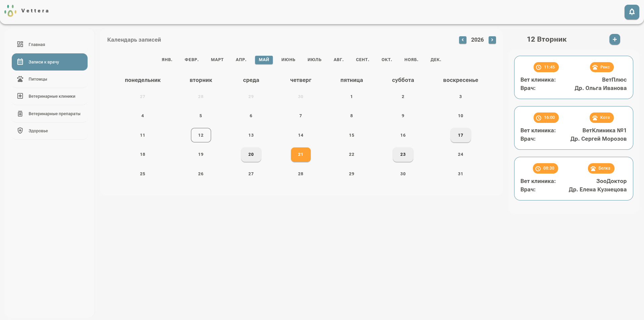Select day 26 in calendar

[201, 174]
